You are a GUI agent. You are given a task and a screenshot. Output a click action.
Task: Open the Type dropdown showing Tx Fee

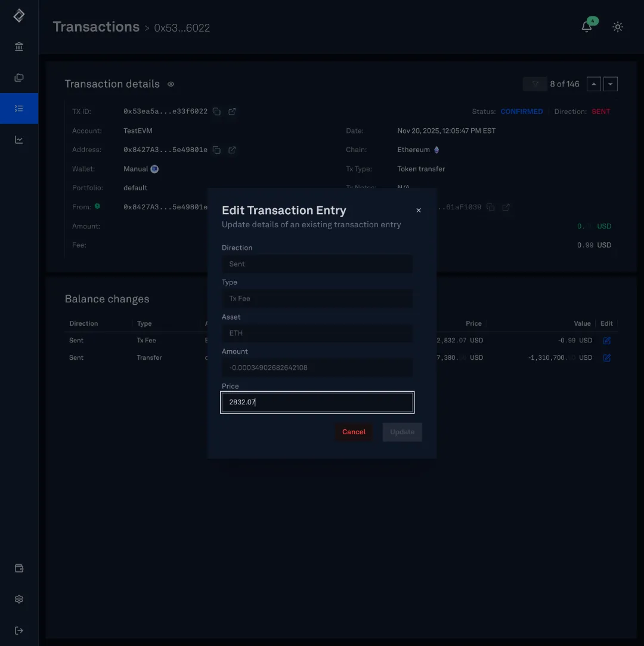click(317, 298)
